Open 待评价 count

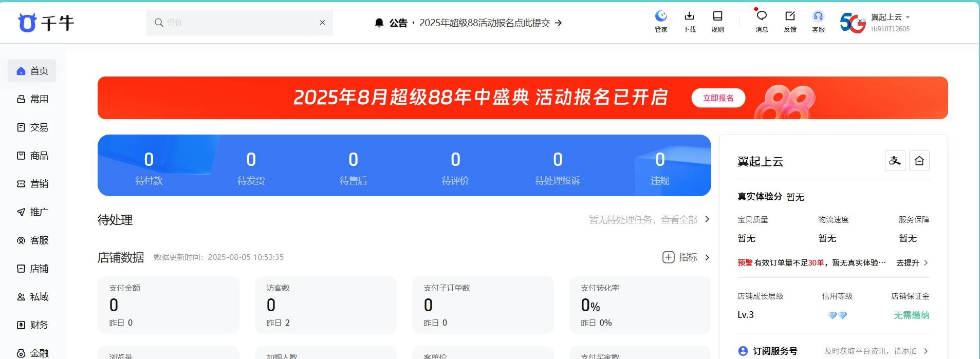456,167
